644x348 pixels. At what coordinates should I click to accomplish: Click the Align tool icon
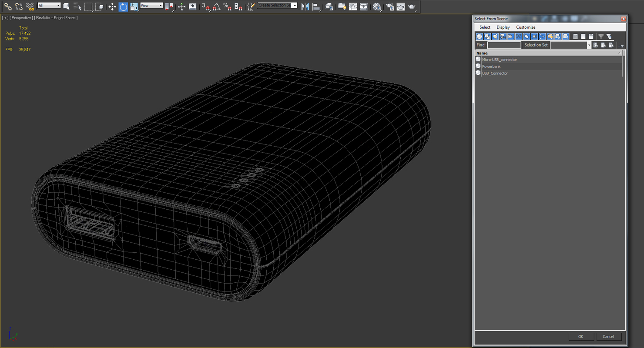pos(316,7)
